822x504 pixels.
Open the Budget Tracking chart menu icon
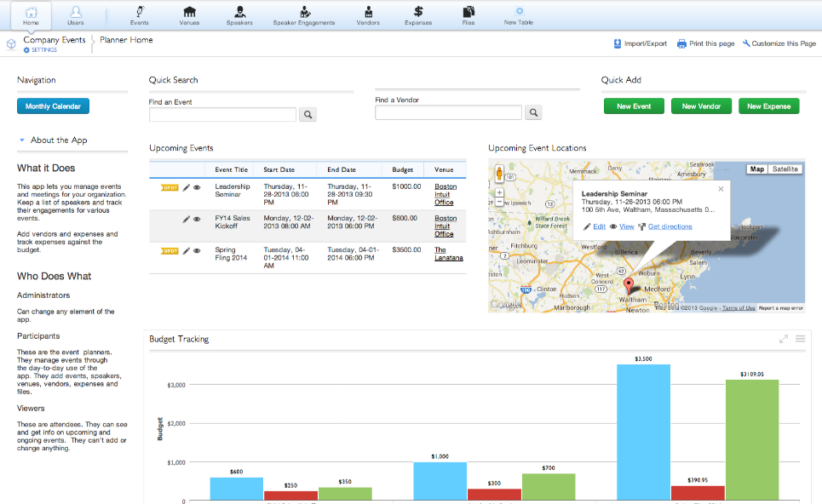[x=801, y=339]
